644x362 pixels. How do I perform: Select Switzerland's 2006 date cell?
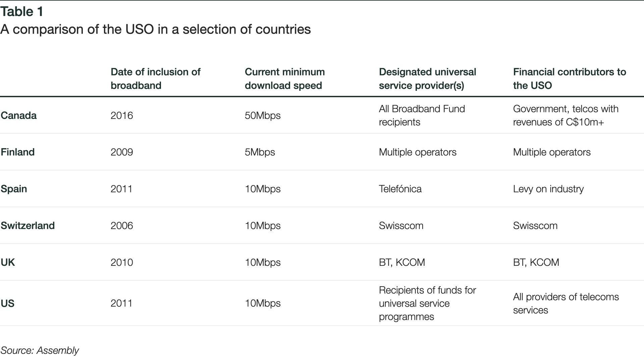click(x=122, y=225)
